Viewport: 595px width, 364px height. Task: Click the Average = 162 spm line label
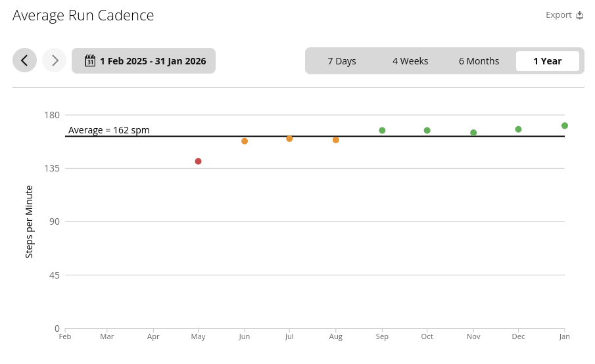[109, 130]
